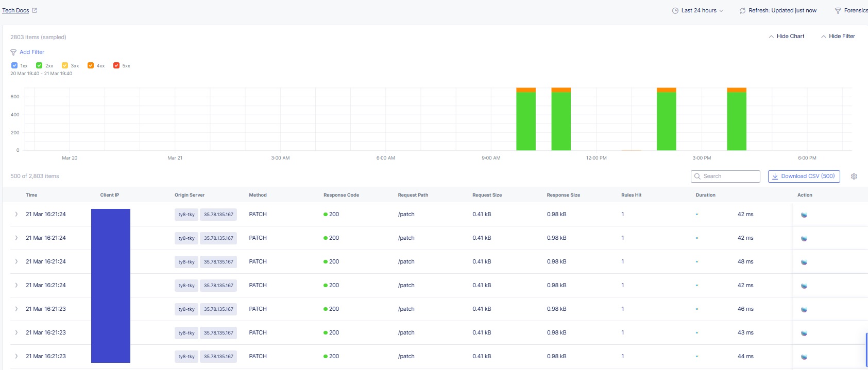Sort by the Duration column header
Screen dimensions: 868x370
[x=705, y=195]
